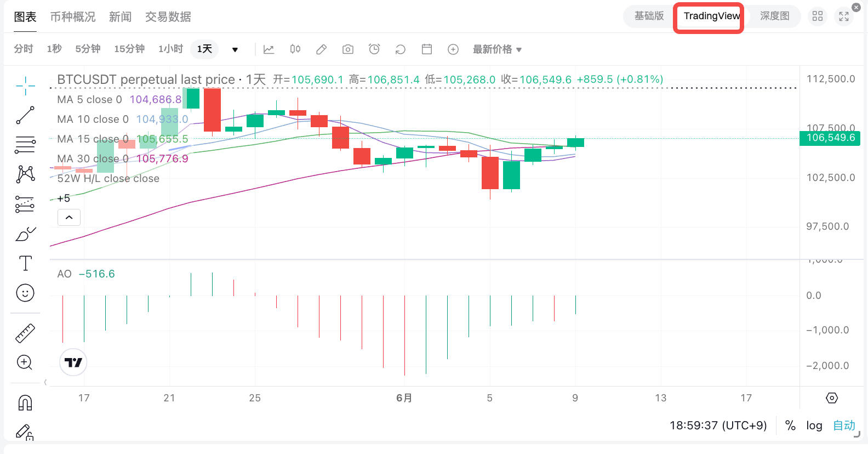Collapse the indicator legend chevron

pyautogui.click(x=69, y=218)
